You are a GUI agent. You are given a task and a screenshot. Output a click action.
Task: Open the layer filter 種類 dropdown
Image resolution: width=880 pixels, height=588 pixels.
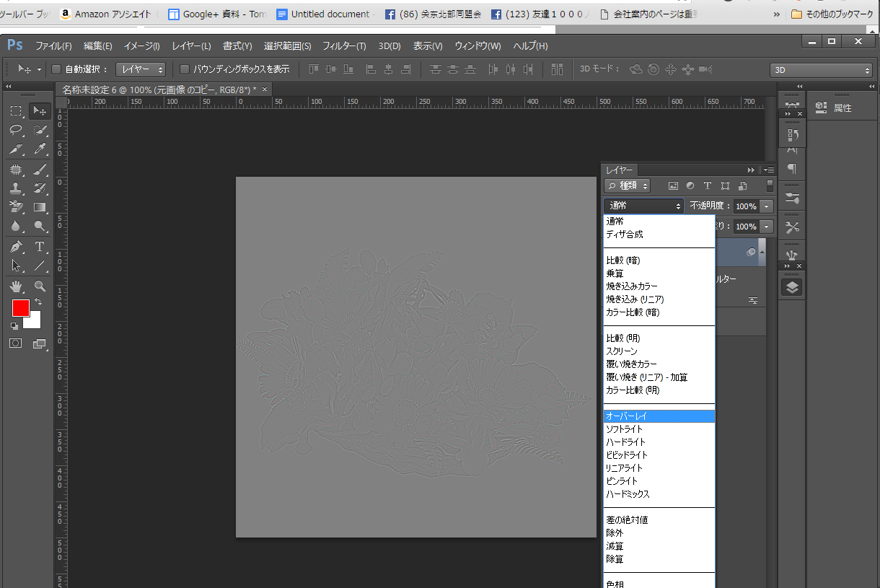[628, 185]
